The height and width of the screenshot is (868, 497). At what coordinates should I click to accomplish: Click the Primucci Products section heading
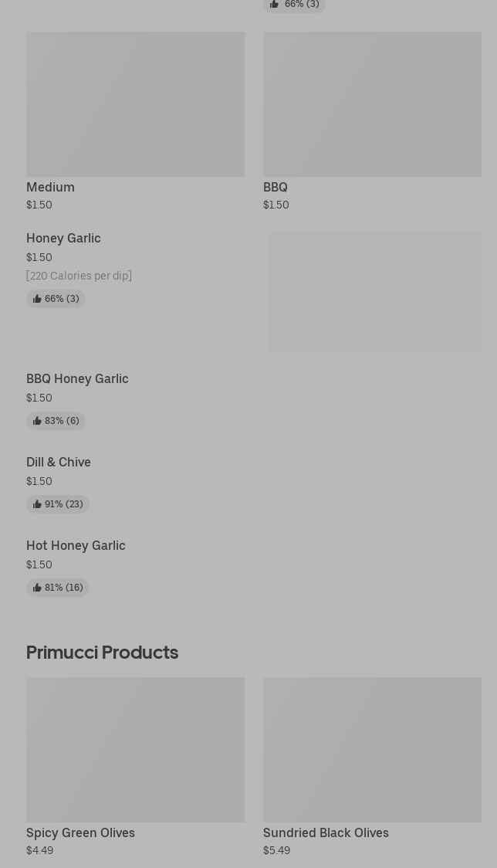(102, 653)
